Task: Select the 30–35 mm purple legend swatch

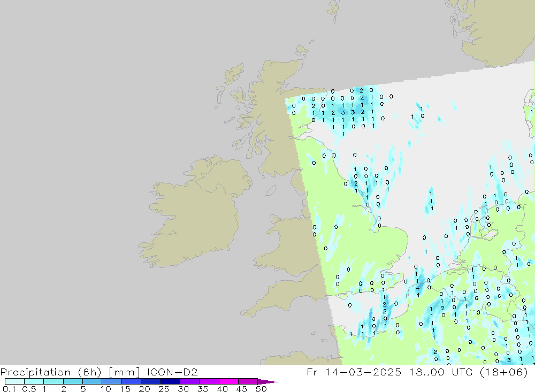Action: 190,381
